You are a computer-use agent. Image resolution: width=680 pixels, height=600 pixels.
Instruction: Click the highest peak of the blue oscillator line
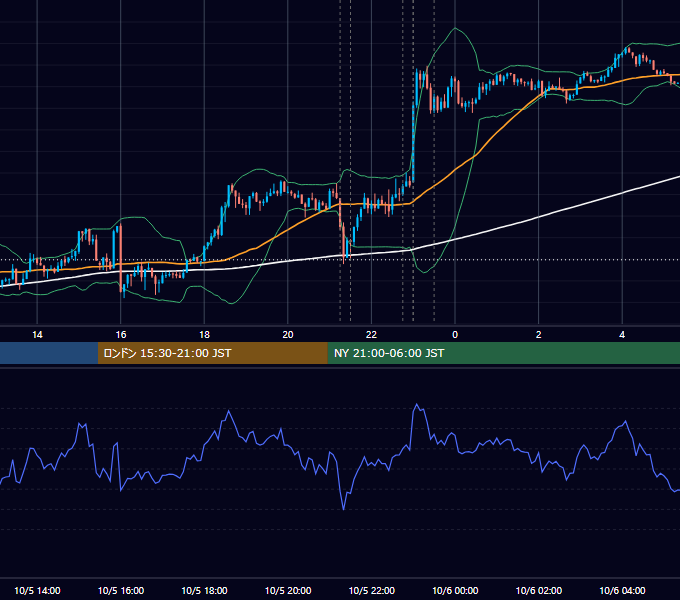click(x=417, y=404)
